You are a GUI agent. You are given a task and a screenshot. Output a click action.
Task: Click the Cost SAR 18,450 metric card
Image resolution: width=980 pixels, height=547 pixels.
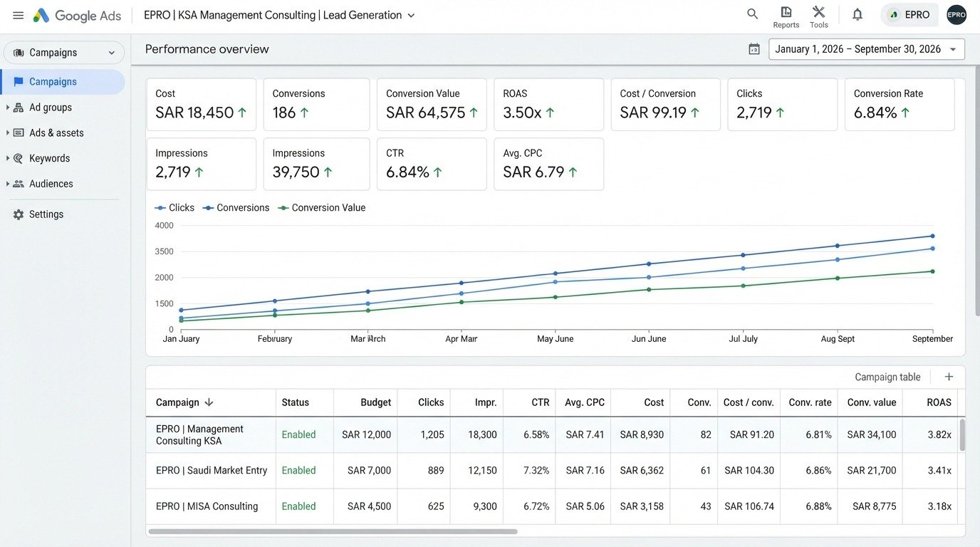201,105
